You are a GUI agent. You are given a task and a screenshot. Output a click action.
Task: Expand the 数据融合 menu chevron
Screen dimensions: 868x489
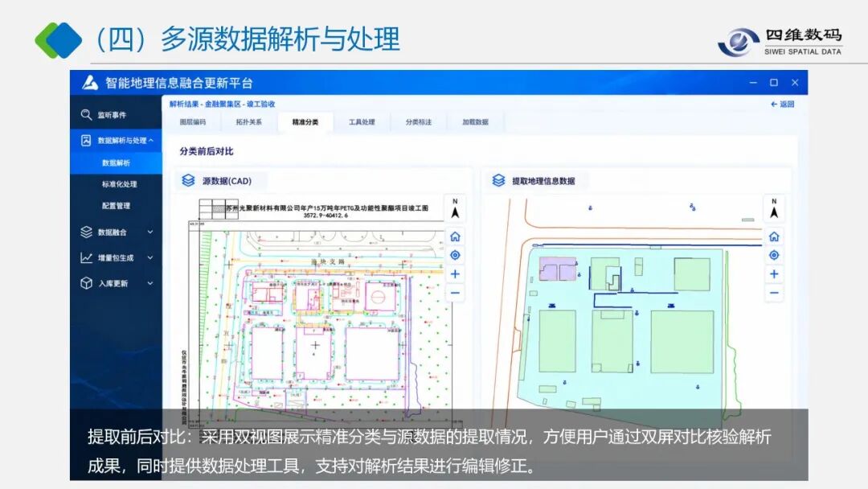click(x=150, y=232)
